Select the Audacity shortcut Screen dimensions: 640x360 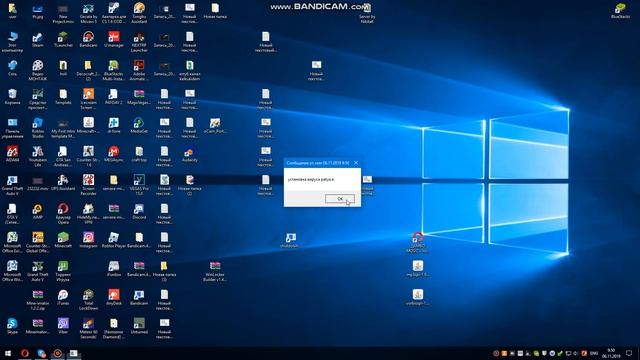point(189,154)
